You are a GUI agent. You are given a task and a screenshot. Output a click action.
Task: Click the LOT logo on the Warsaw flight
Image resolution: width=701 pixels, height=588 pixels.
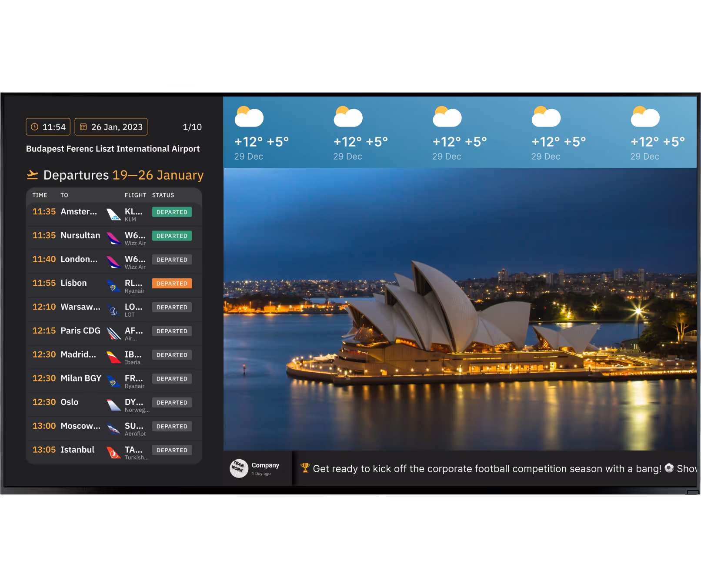point(114,309)
